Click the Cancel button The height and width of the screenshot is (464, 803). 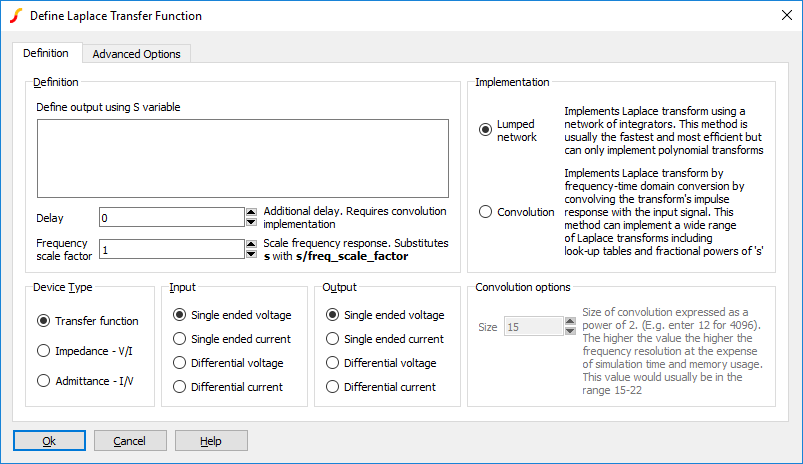click(x=129, y=441)
